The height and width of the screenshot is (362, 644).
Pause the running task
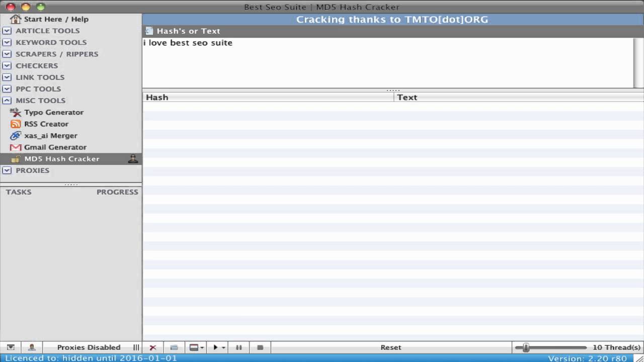(239, 347)
